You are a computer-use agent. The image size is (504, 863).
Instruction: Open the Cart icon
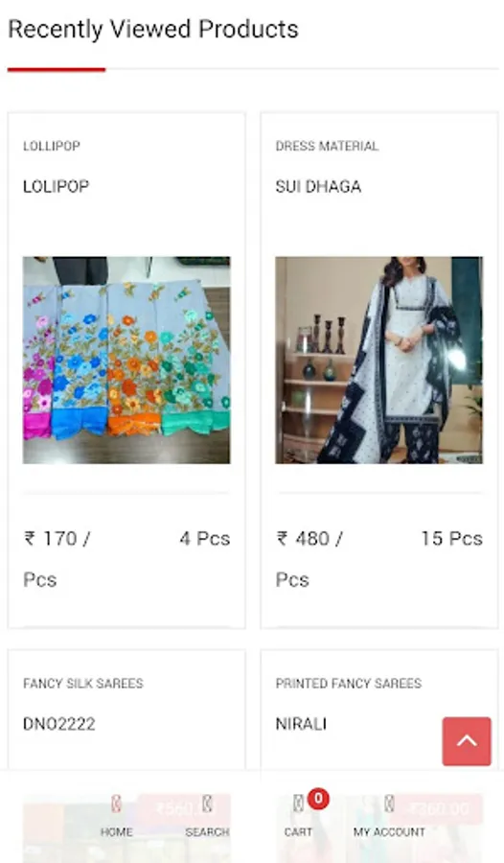(x=298, y=805)
